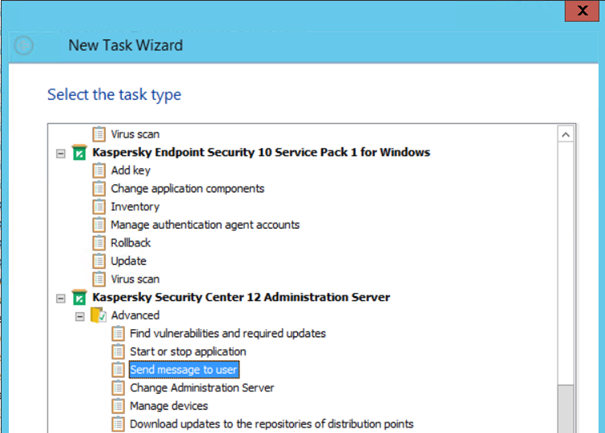Image resolution: width=605 pixels, height=433 pixels.
Task: Collapse the Kaspersky Security Center 12 node
Action: (x=61, y=298)
